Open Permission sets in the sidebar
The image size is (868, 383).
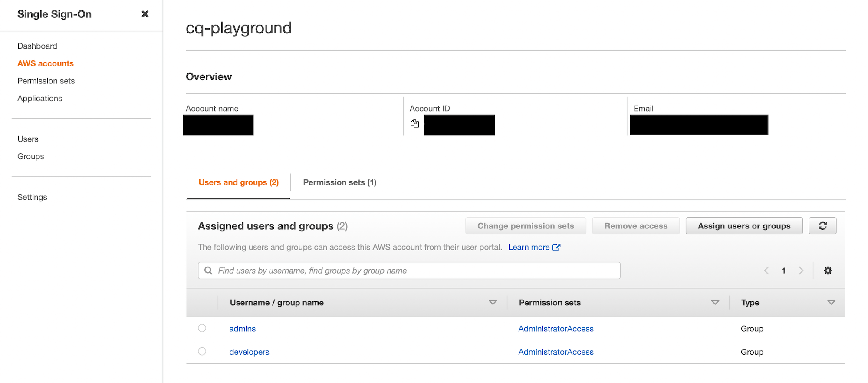click(x=46, y=81)
